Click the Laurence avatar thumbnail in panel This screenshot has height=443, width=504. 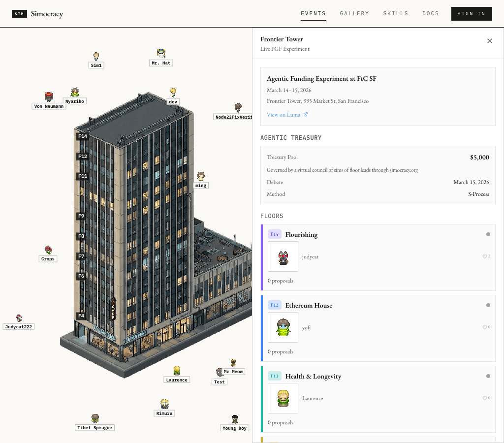pyautogui.click(x=283, y=398)
